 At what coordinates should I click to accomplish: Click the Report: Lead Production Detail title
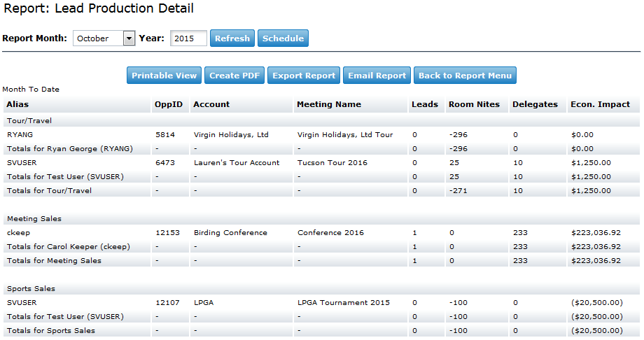point(99,8)
